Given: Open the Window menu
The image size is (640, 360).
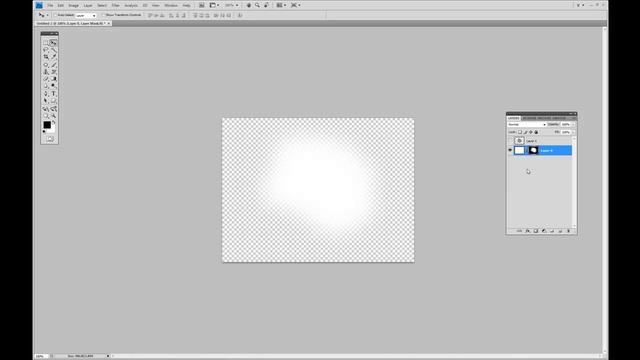Looking at the screenshot, I should click(171, 6).
